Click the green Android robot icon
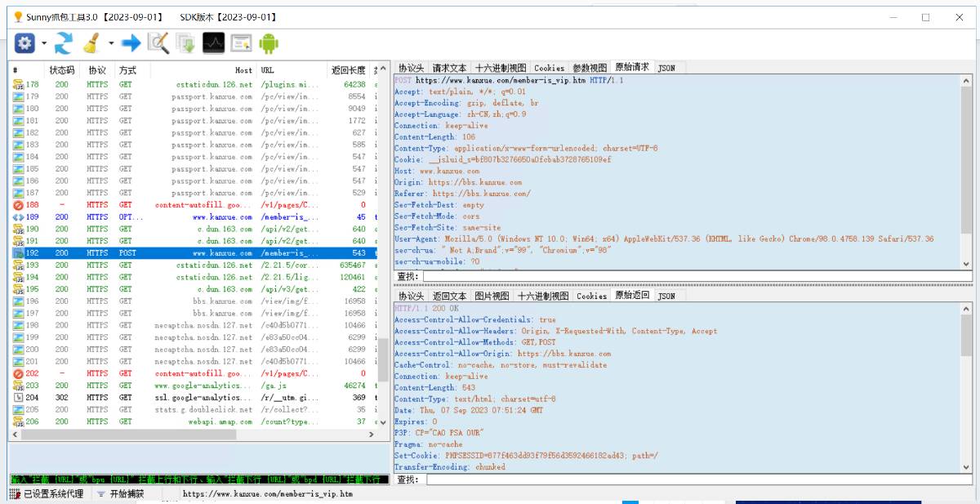The height and width of the screenshot is (504, 980). coord(269,43)
